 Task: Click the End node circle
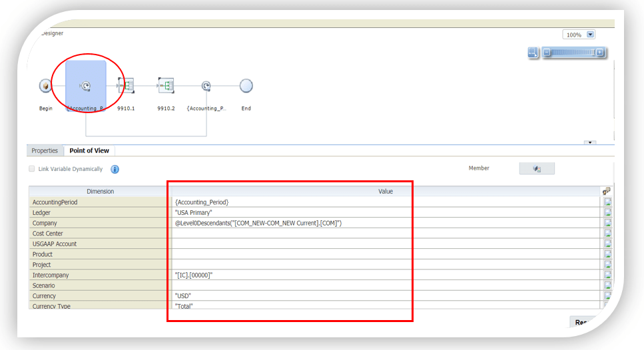pyautogui.click(x=246, y=86)
